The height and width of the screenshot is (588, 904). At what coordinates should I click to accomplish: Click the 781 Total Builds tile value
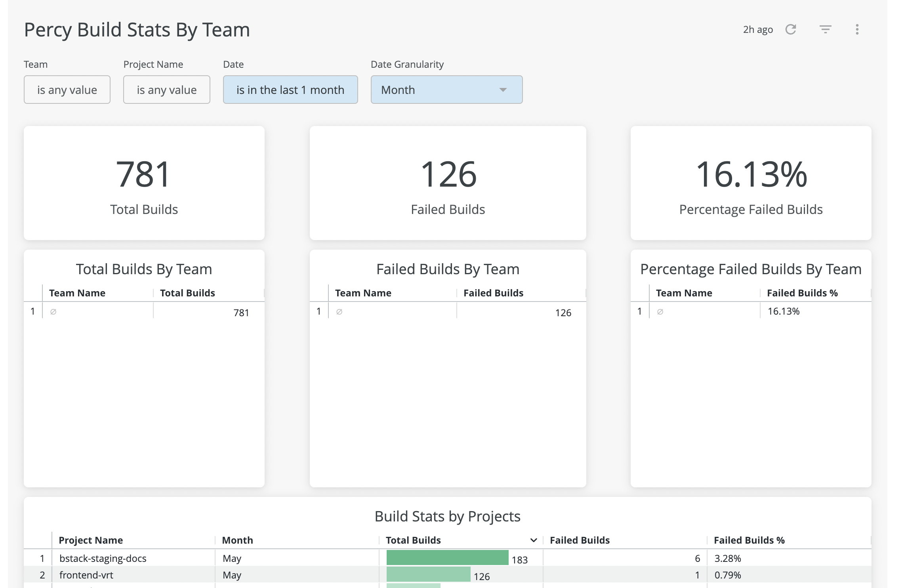pyautogui.click(x=143, y=174)
